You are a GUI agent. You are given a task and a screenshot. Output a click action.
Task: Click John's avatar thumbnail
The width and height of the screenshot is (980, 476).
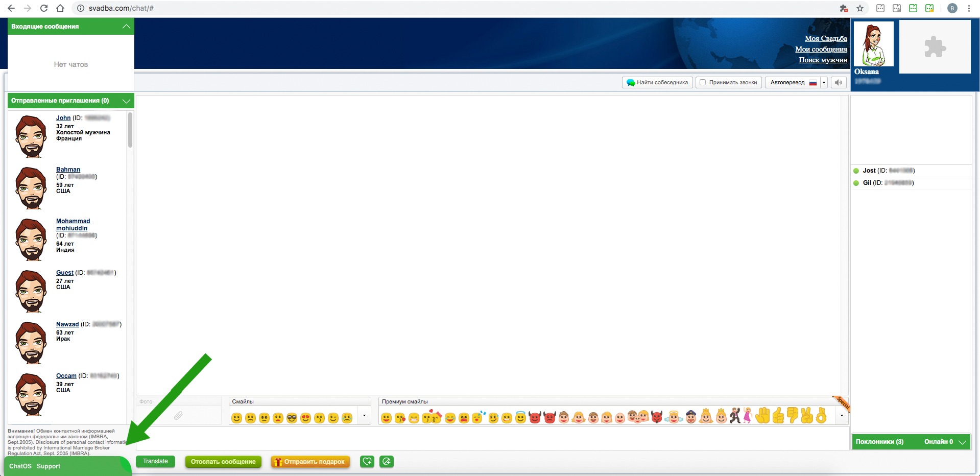click(x=31, y=136)
